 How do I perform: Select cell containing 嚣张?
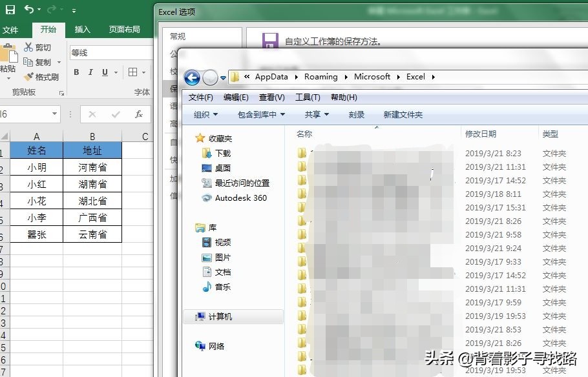click(36, 234)
